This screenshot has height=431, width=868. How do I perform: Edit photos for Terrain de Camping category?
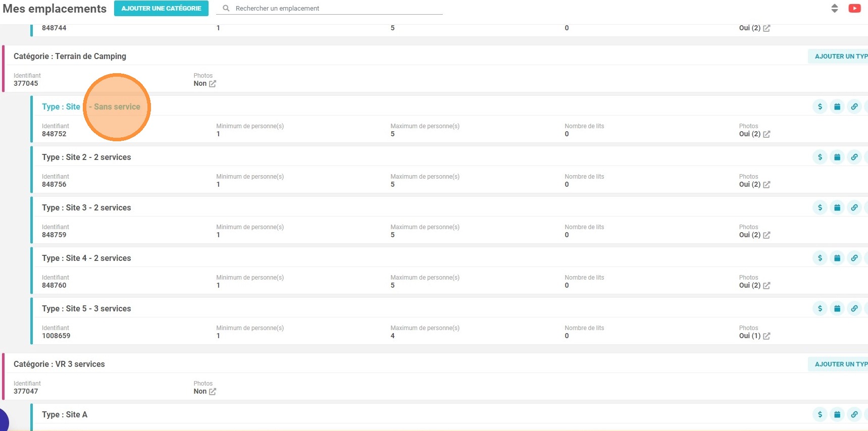click(213, 84)
